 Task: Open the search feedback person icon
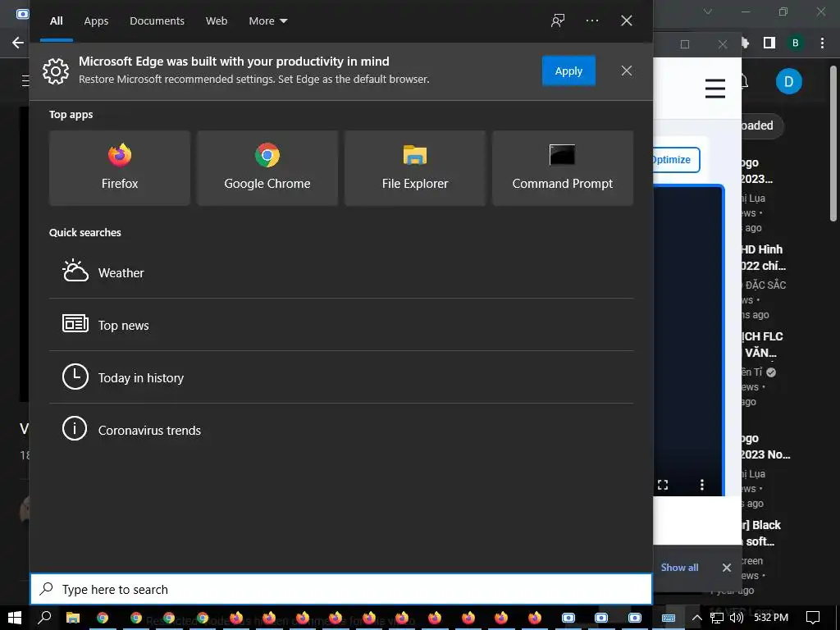558,21
